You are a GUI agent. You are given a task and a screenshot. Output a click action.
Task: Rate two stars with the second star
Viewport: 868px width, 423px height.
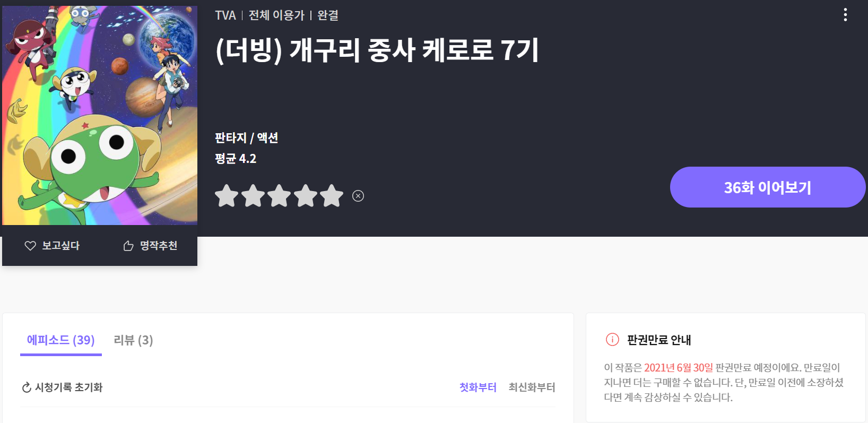[x=253, y=196]
